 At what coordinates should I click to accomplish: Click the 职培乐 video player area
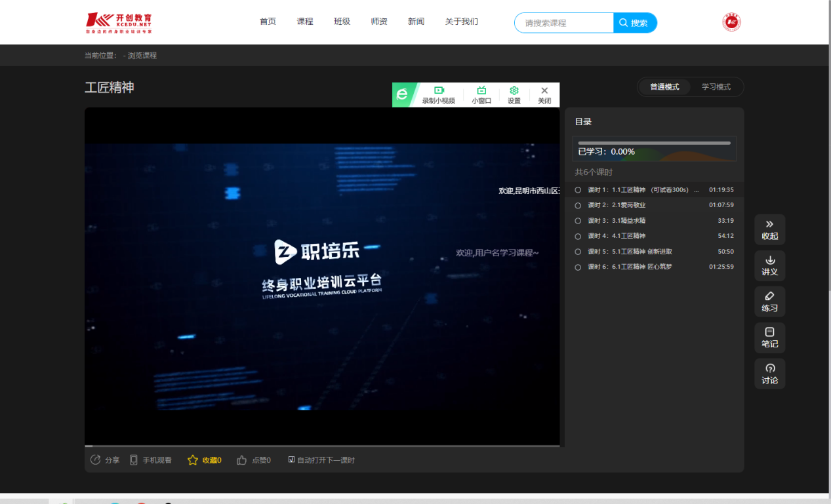(322, 277)
